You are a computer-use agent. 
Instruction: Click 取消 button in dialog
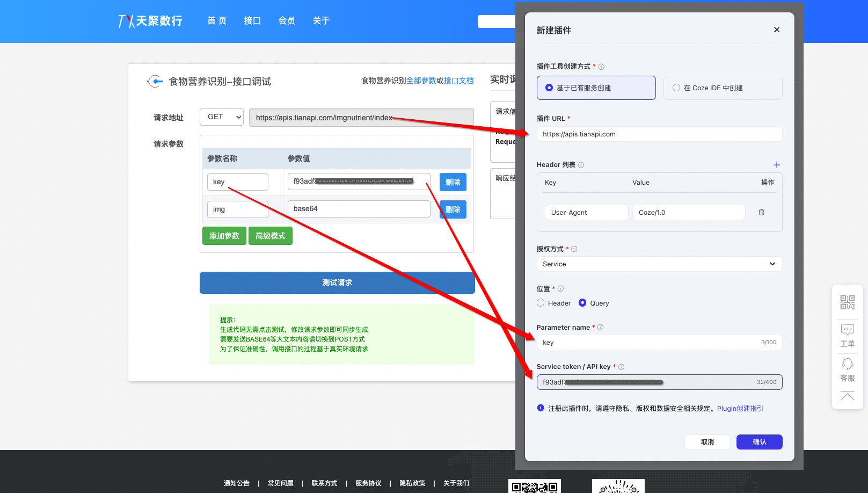tap(707, 441)
